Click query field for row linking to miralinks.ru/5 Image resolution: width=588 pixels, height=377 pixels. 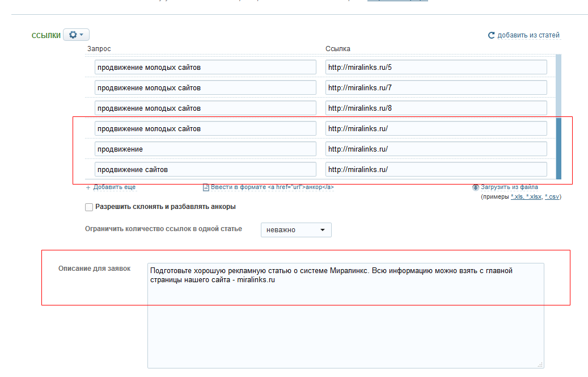(x=205, y=67)
